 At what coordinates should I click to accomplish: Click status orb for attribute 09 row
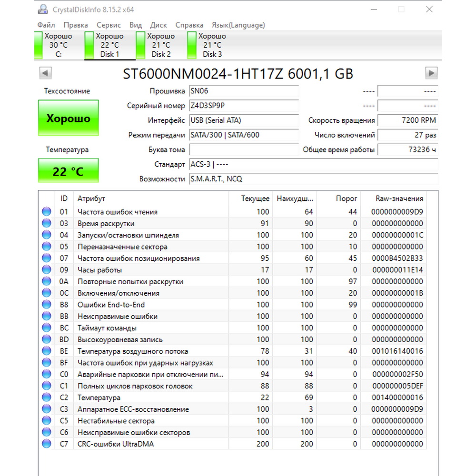click(x=47, y=269)
